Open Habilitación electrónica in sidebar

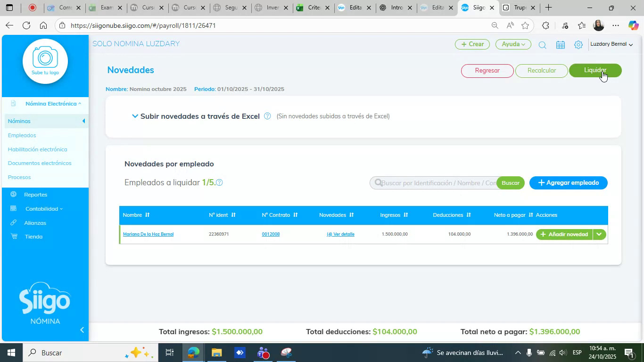pyautogui.click(x=37, y=149)
